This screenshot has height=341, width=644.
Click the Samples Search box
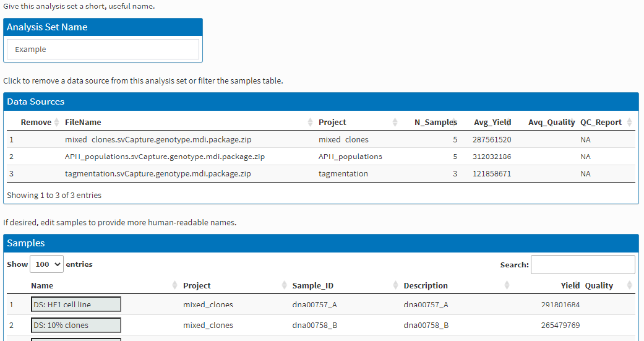point(583,265)
